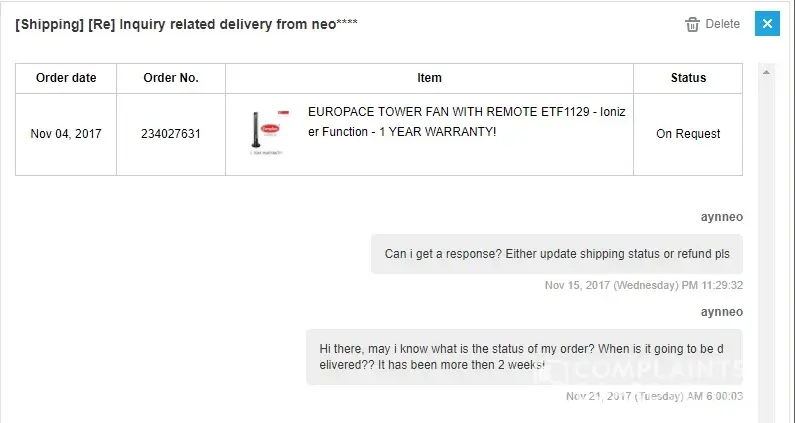The image size is (795, 423).
Task: Click the Status column header
Action: (688, 78)
